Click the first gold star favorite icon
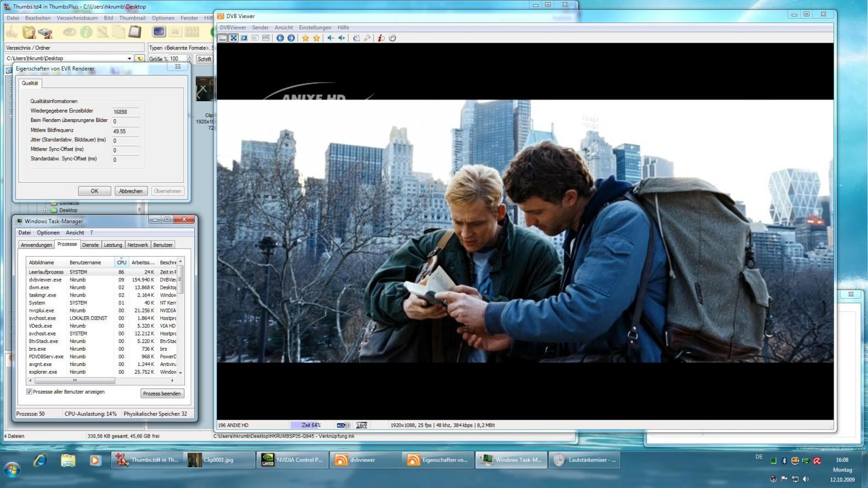Screen dimensions: 868x488 coord(305,38)
